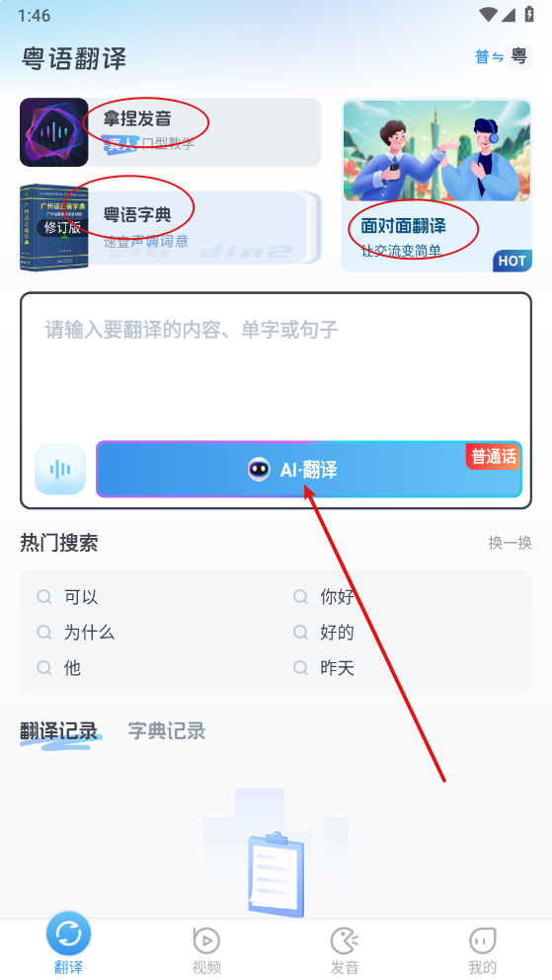Click the AI·翻译 button
Screen dimensions: 552x980
click(x=309, y=470)
